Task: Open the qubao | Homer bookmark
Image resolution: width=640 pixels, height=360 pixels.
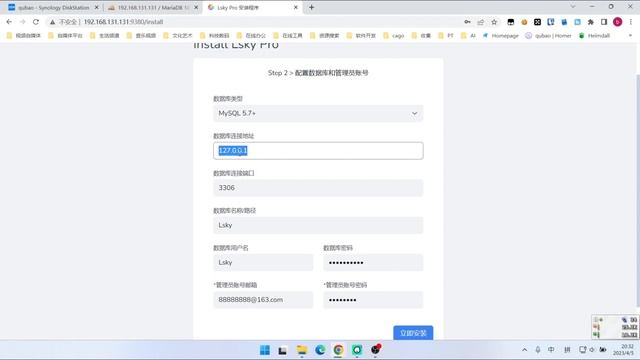Action: 548,36
